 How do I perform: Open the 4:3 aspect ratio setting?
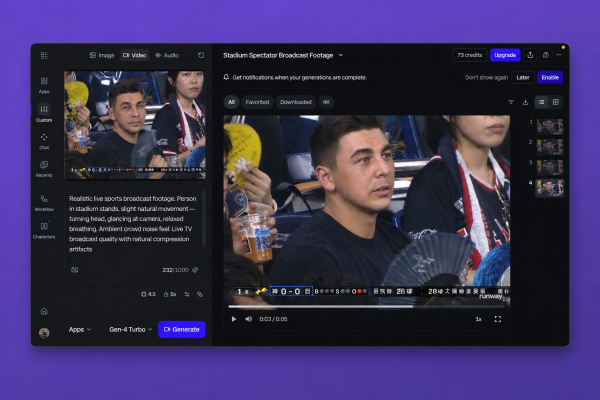[x=148, y=294]
